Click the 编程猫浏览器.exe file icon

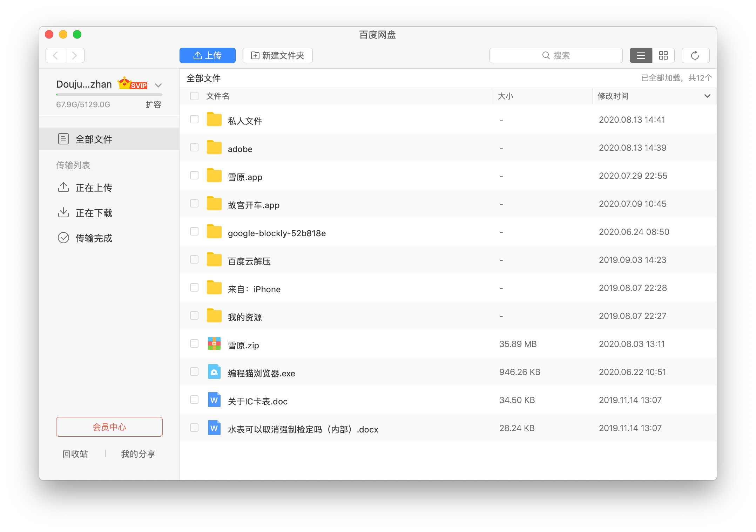[x=214, y=372]
